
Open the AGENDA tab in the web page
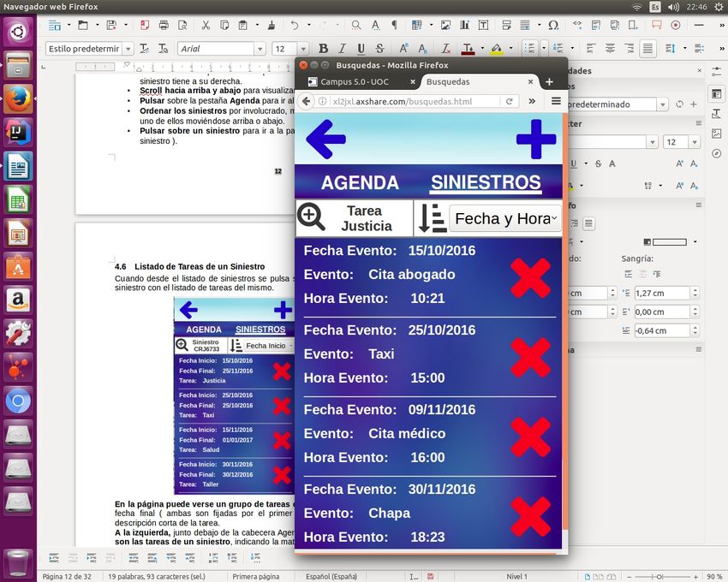click(x=360, y=182)
